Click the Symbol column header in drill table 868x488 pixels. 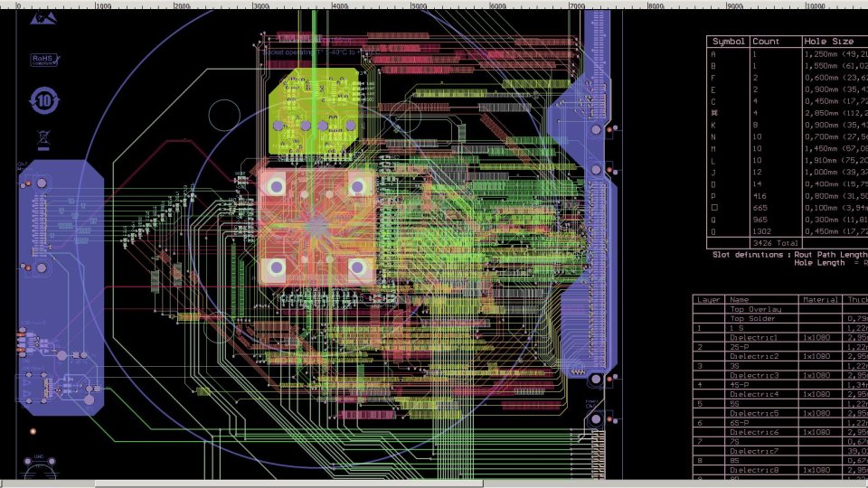pos(728,42)
